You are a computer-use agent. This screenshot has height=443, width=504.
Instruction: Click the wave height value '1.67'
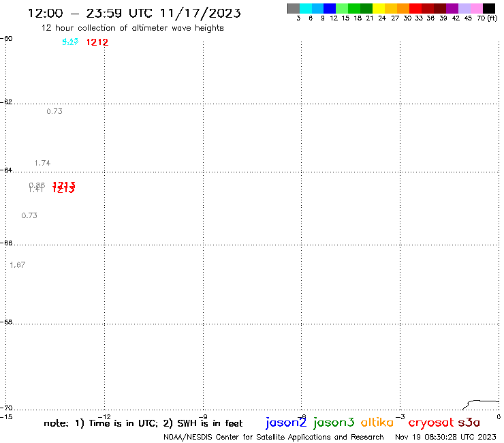(17, 264)
